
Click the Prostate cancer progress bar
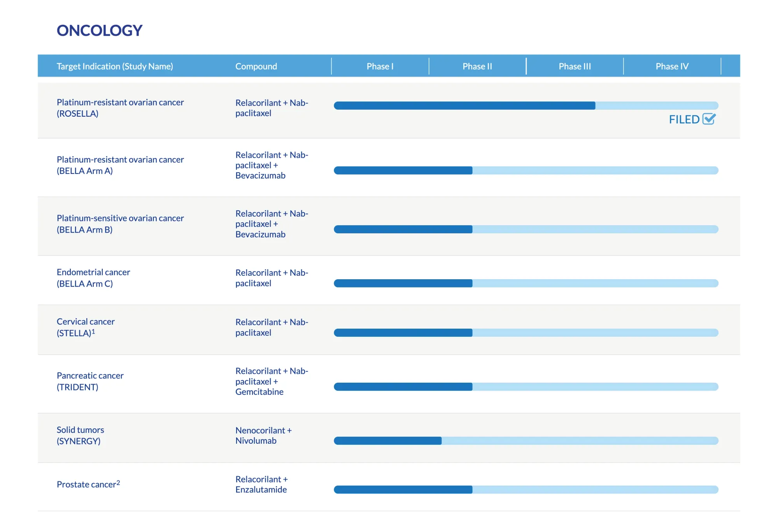coord(526,490)
